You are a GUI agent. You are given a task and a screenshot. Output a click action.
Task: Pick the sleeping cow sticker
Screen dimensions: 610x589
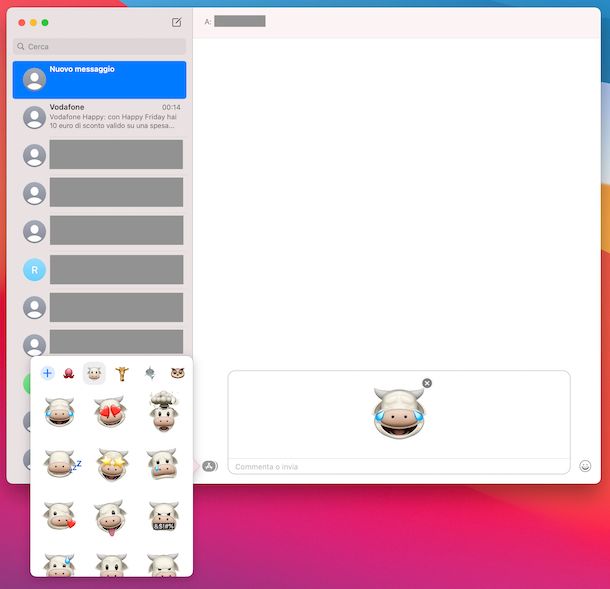click(62, 464)
